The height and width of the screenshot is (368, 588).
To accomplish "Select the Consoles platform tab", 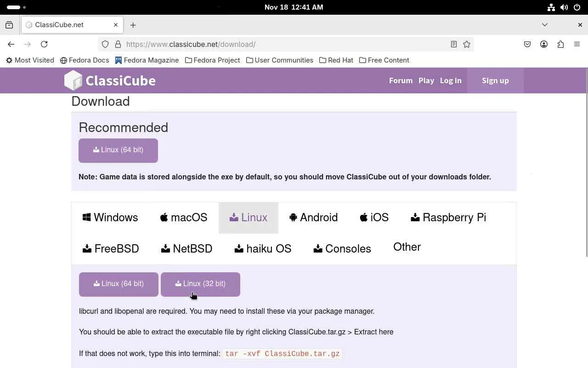I will tap(342, 249).
